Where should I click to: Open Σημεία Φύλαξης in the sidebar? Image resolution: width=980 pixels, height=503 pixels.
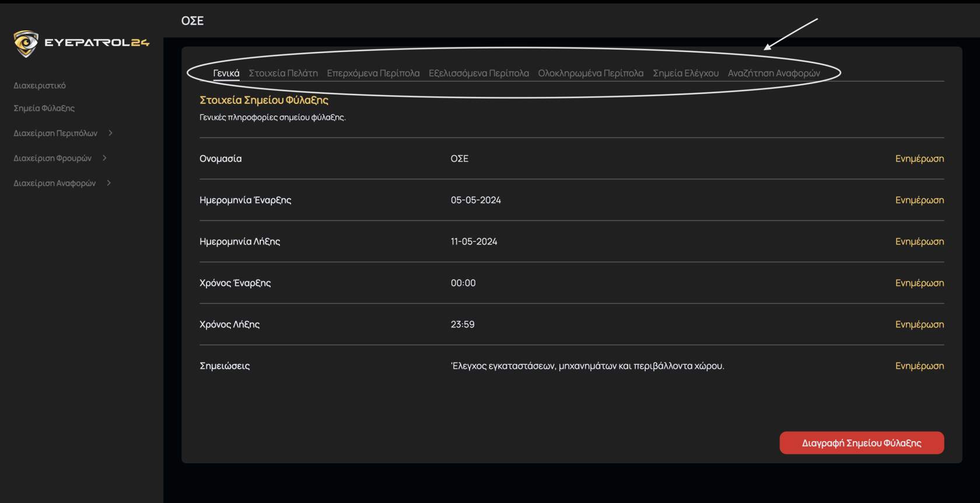point(44,109)
